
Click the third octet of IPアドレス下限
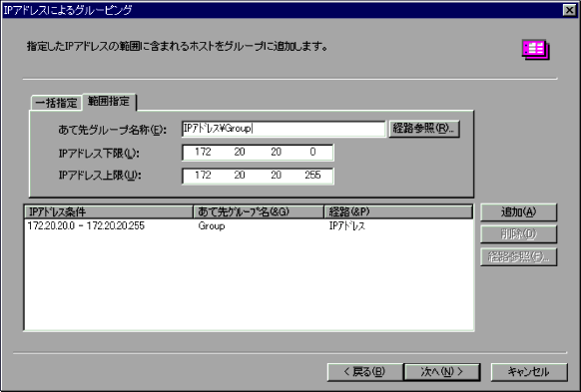click(x=277, y=153)
